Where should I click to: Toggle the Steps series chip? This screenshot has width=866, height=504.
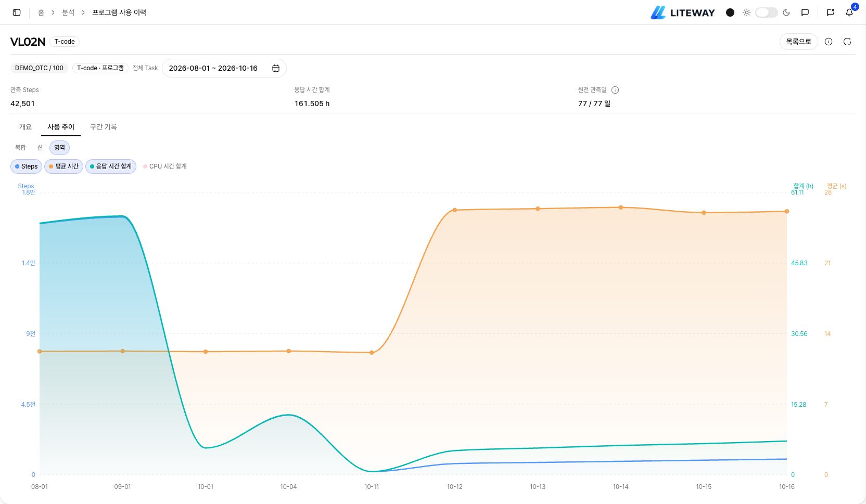click(x=26, y=166)
